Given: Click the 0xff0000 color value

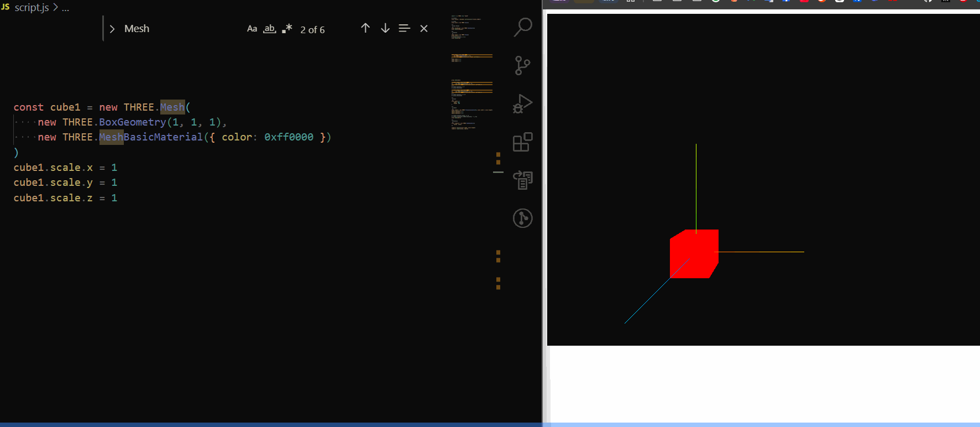Looking at the screenshot, I should click(289, 137).
